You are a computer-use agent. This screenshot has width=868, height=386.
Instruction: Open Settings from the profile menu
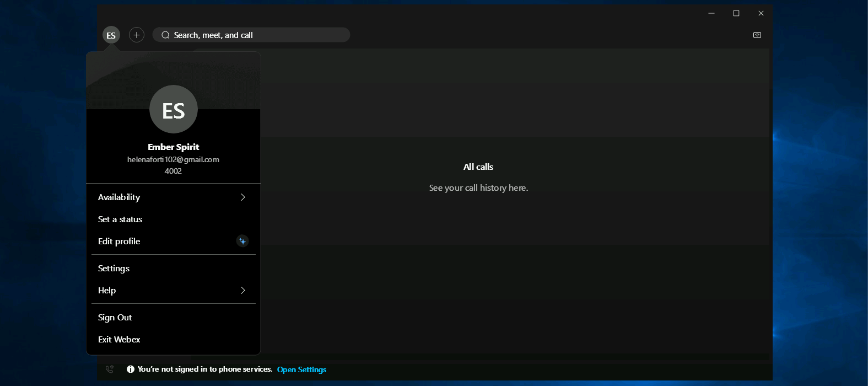114,269
